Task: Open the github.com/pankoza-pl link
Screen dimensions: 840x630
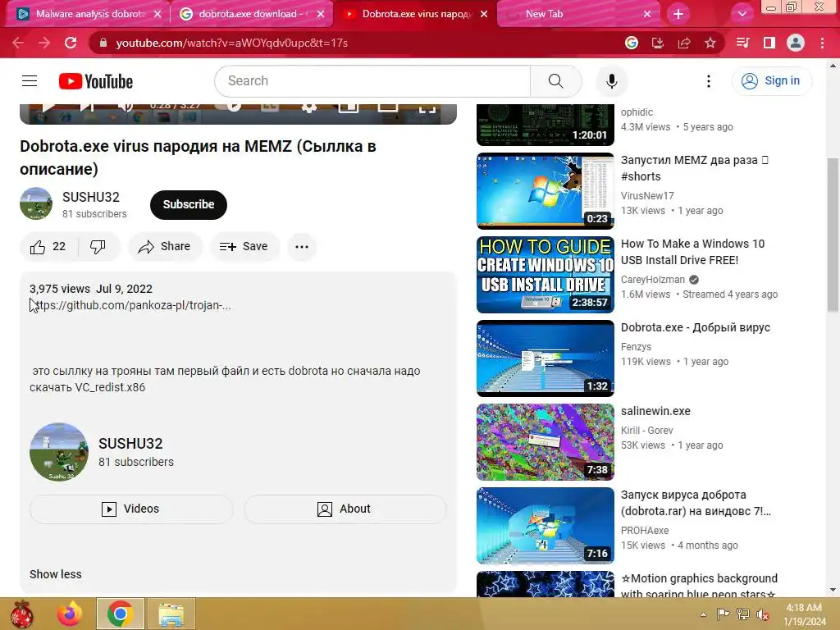Action: point(130,305)
